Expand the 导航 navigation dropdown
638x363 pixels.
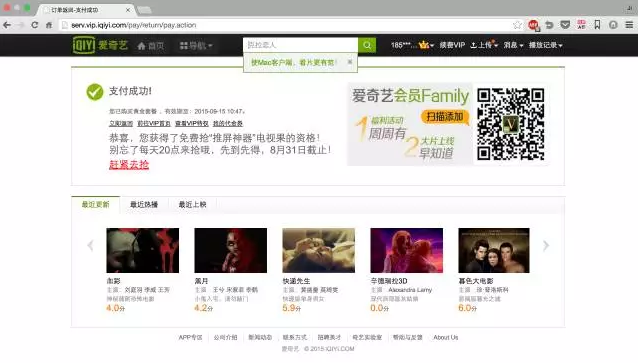(x=196, y=46)
